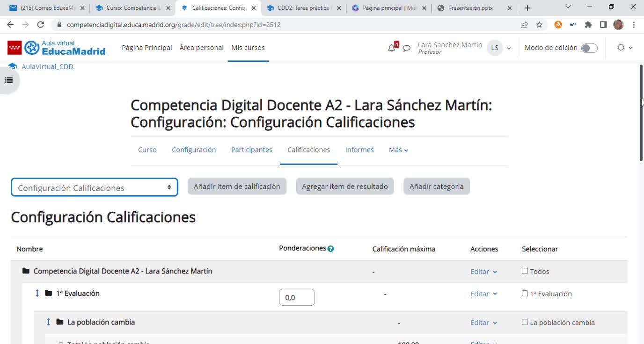Click the Lara Sanchez Martin user name
Screen dimensions: 644x344
(x=450, y=45)
